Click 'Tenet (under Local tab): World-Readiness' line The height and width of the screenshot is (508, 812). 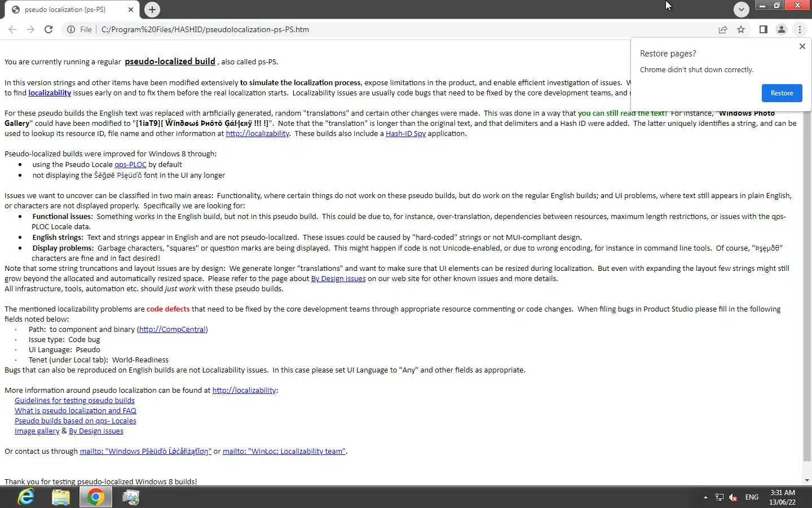99,360
